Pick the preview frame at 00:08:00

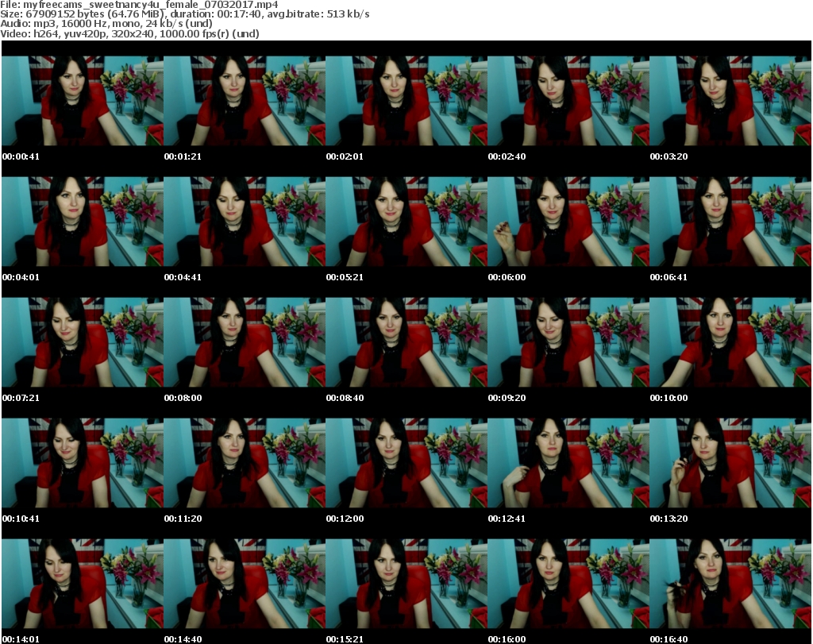coord(245,342)
